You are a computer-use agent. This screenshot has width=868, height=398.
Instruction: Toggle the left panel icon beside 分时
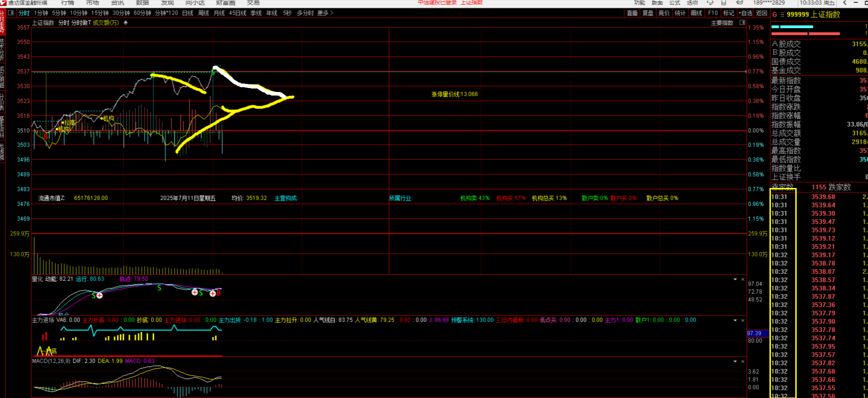click(11, 13)
